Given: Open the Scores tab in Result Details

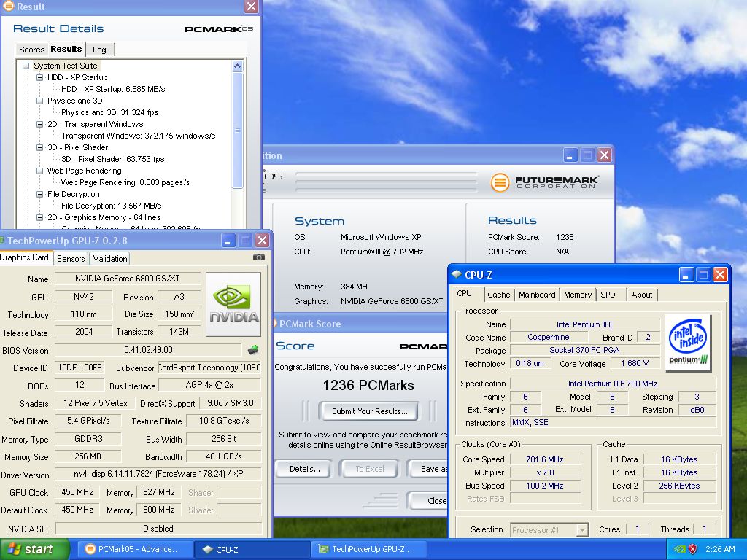Looking at the screenshot, I should (x=31, y=50).
